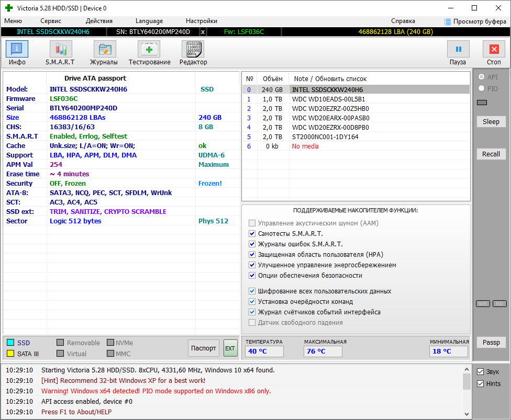511x420 pixels.
Task: Toggle Улучшенное управление энергосбережением checkbox
Action: tap(252, 265)
